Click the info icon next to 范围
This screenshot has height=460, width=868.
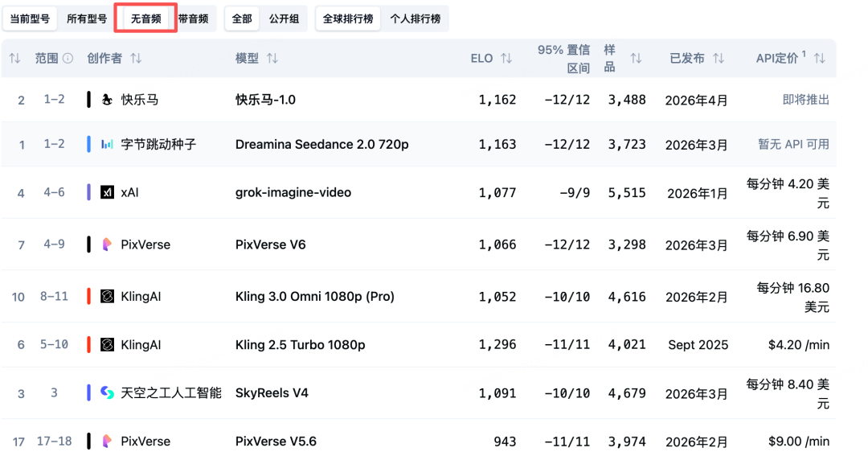pyautogui.click(x=68, y=59)
